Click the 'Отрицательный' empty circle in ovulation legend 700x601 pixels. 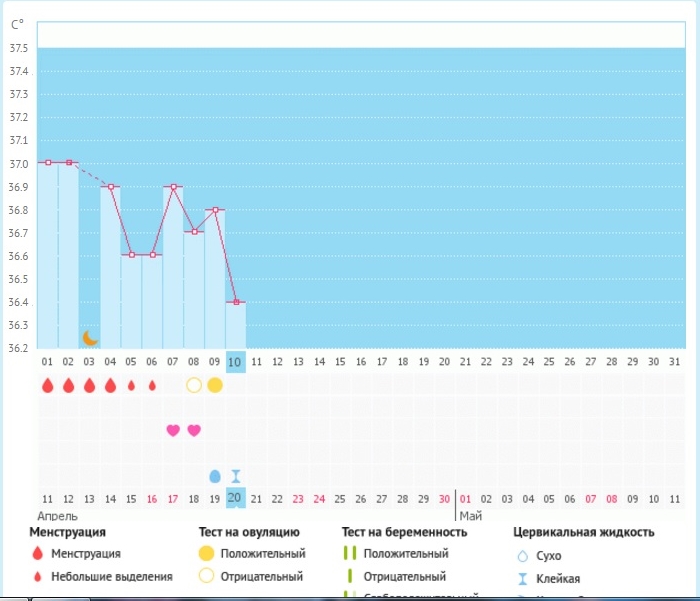[x=207, y=576]
